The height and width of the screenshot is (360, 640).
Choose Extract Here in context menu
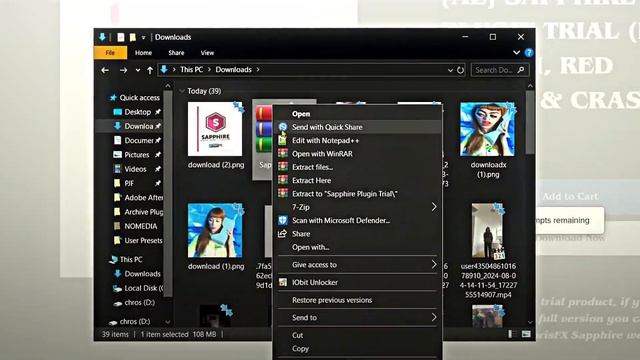pos(358,180)
